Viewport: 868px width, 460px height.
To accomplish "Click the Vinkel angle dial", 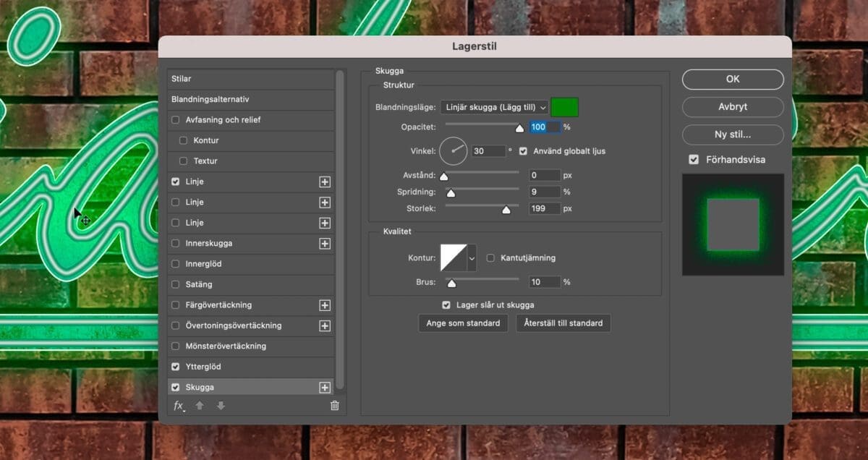I will (x=454, y=151).
